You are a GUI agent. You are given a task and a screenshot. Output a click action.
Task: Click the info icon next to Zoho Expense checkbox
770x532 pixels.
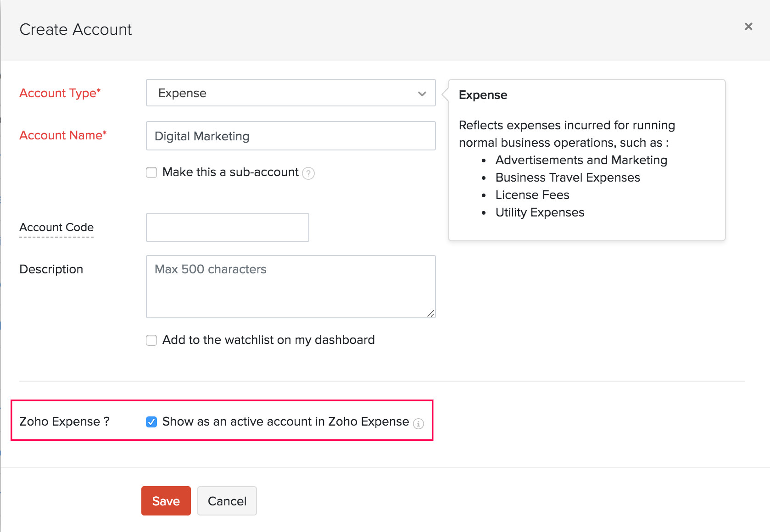(419, 424)
